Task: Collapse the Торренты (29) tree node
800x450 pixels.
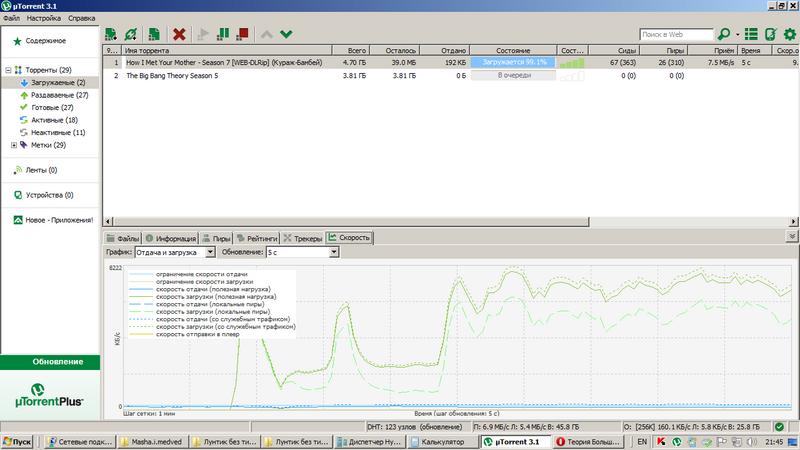Action: [x=8, y=70]
